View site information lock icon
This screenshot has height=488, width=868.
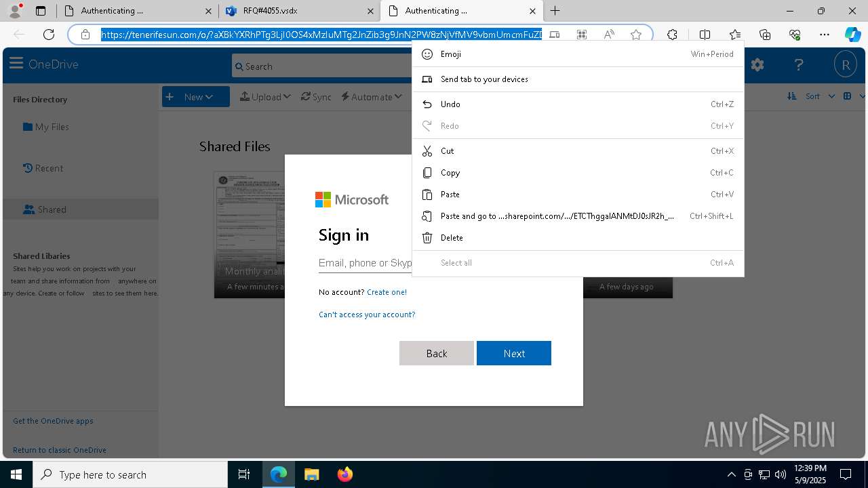[85, 35]
